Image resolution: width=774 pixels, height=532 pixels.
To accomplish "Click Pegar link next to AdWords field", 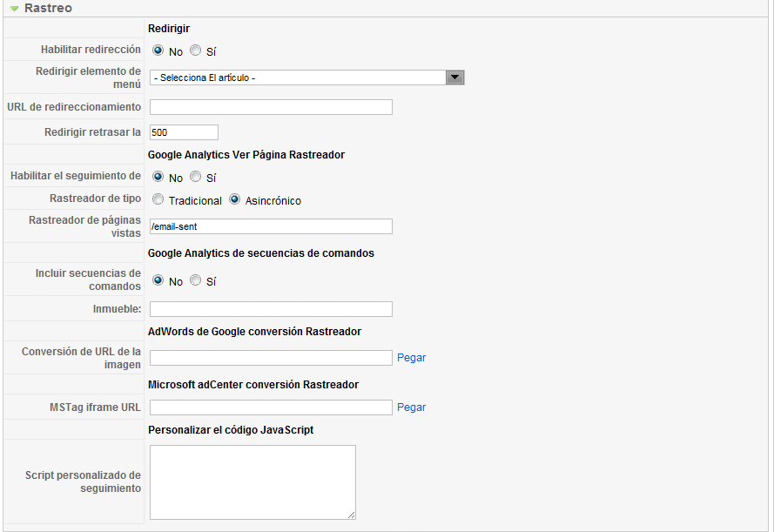I will coord(411,358).
